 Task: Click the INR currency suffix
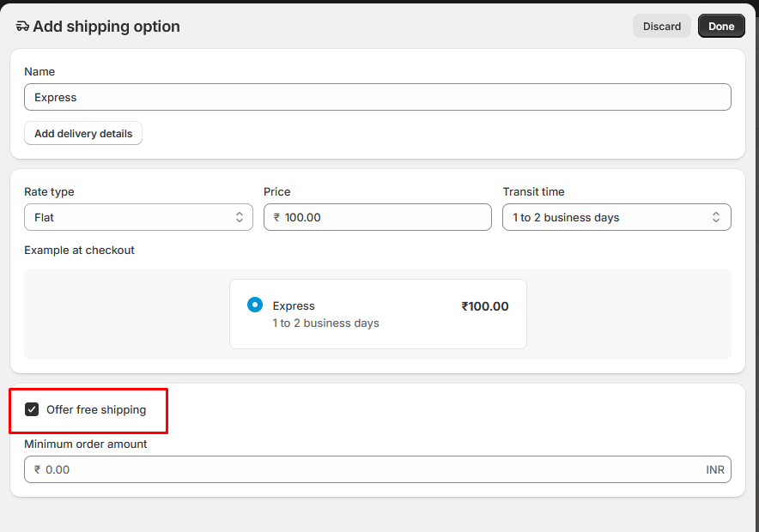pos(714,470)
